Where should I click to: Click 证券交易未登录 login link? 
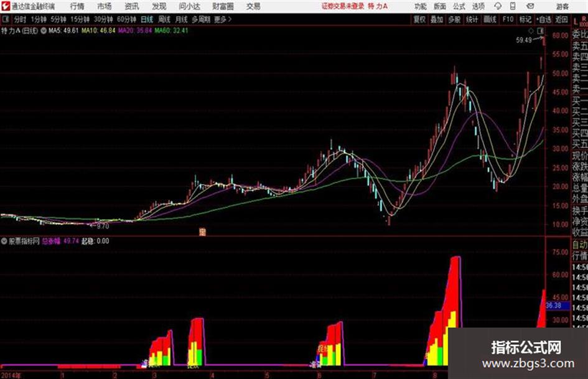click(x=343, y=6)
